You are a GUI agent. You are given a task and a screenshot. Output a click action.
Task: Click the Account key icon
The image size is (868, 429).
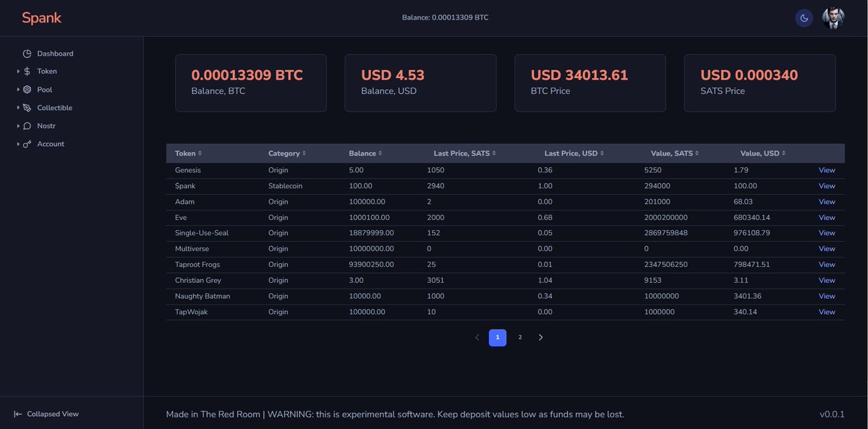click(27, 144)
